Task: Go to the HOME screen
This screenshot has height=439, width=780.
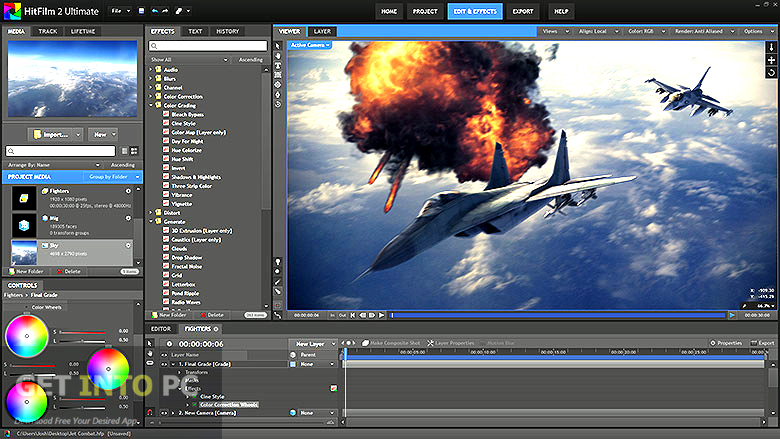Action: coord(389,11)
